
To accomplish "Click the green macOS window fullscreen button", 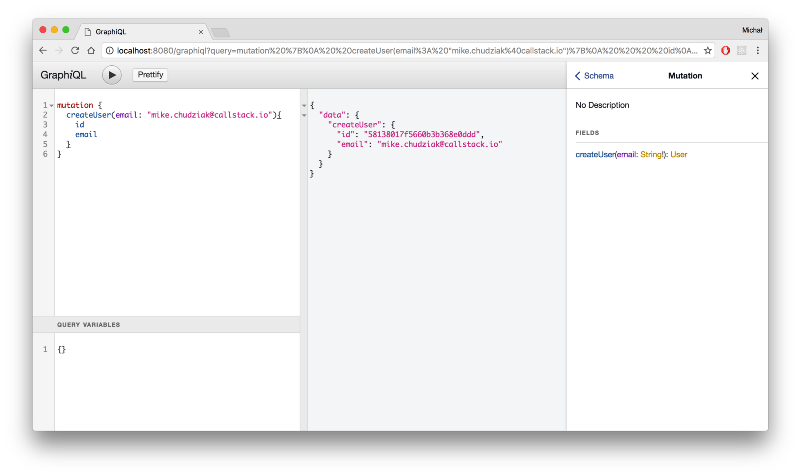I will [66, 30].
